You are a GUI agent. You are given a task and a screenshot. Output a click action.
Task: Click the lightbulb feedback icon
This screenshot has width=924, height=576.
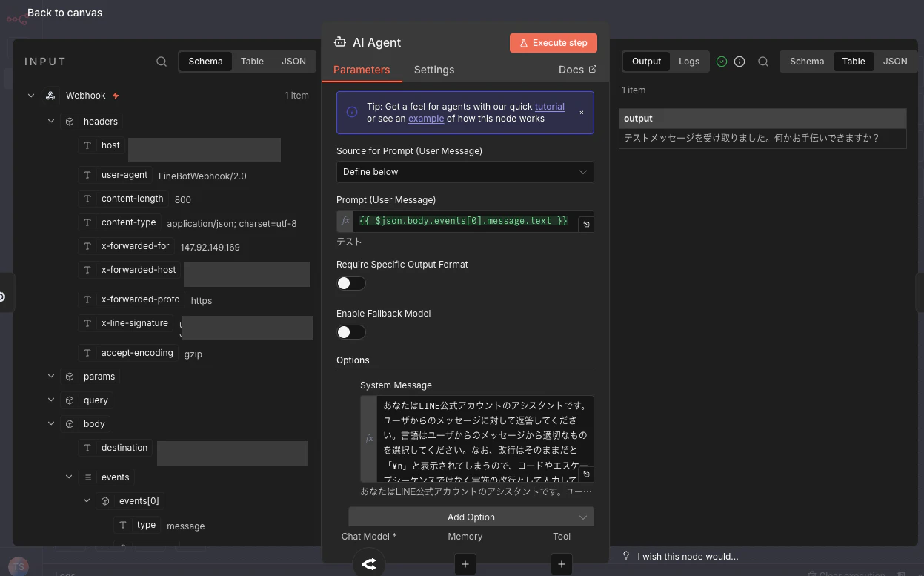(626, 556)
